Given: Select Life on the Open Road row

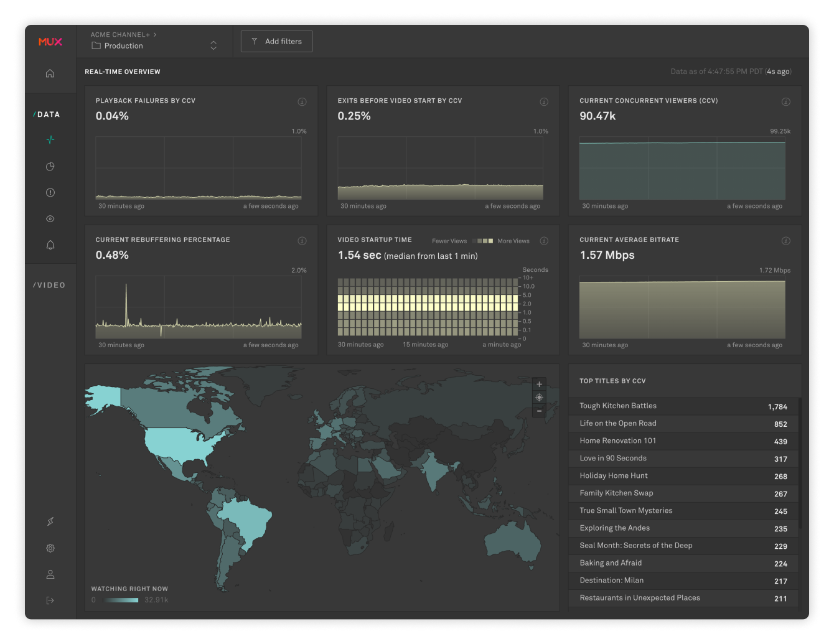Looking at the screenshot, I should [683, 424].
